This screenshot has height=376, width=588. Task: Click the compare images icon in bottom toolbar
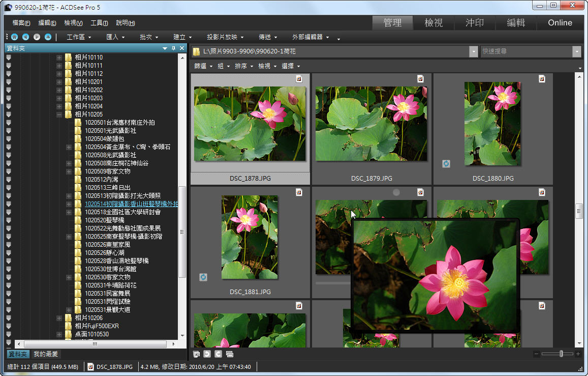point(196,354)
